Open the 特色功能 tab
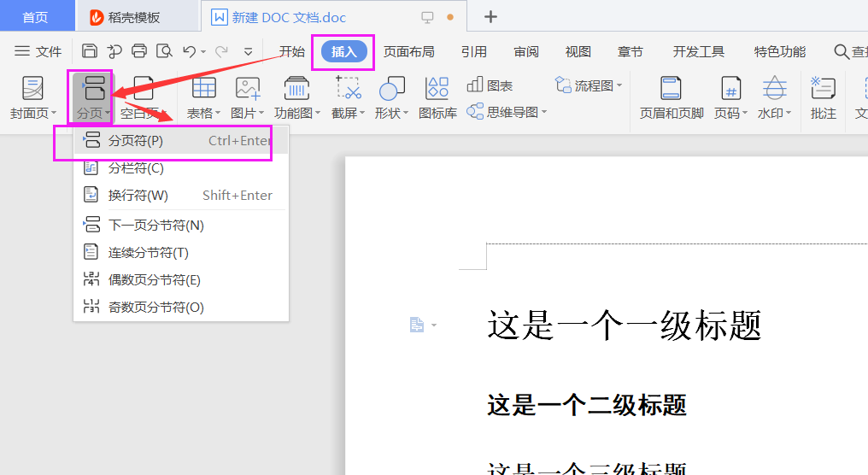 (x=779, y=51)
